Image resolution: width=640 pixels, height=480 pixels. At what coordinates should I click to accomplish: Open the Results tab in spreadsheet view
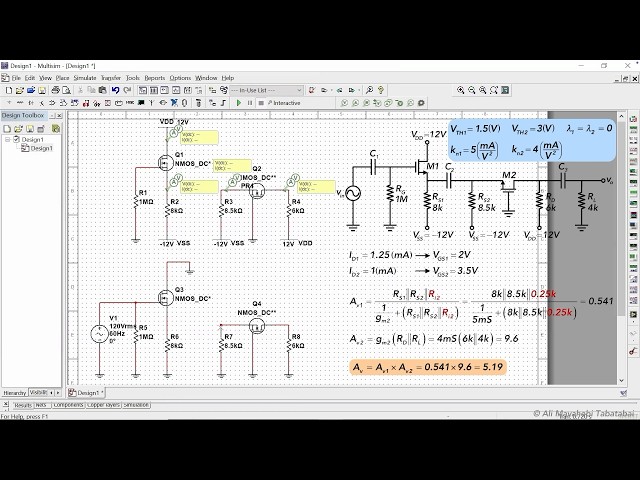pos(23,405)
